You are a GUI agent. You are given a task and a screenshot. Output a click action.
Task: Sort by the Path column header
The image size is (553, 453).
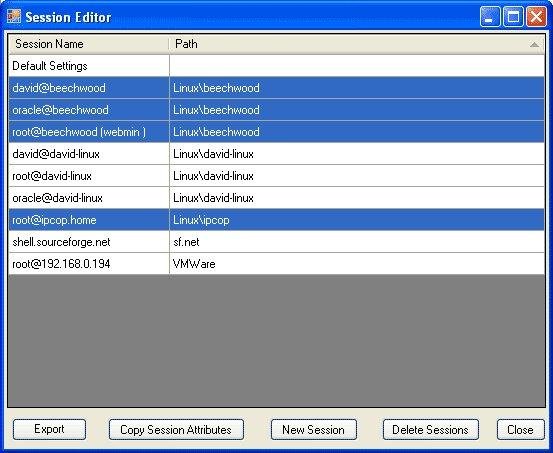357,44
